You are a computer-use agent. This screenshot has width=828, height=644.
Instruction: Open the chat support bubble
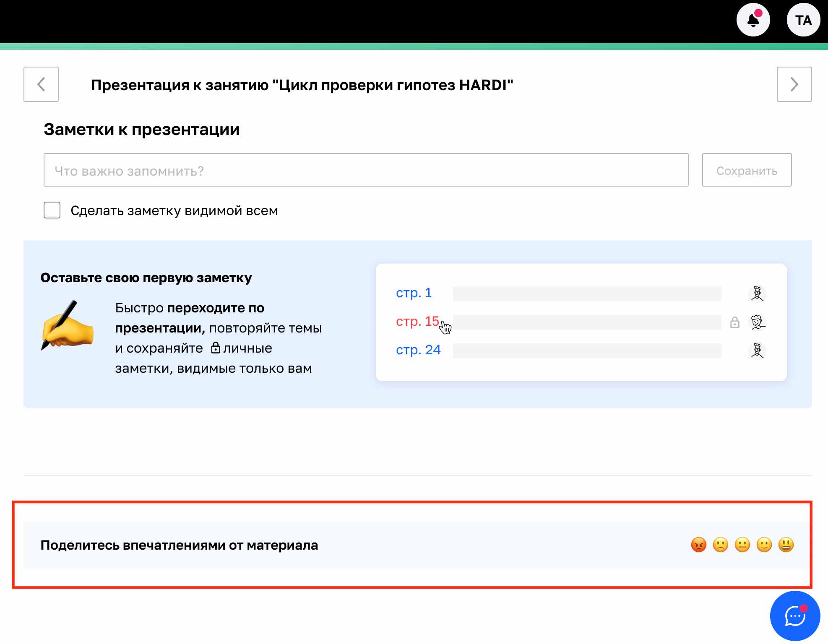(x=794, y=615)
